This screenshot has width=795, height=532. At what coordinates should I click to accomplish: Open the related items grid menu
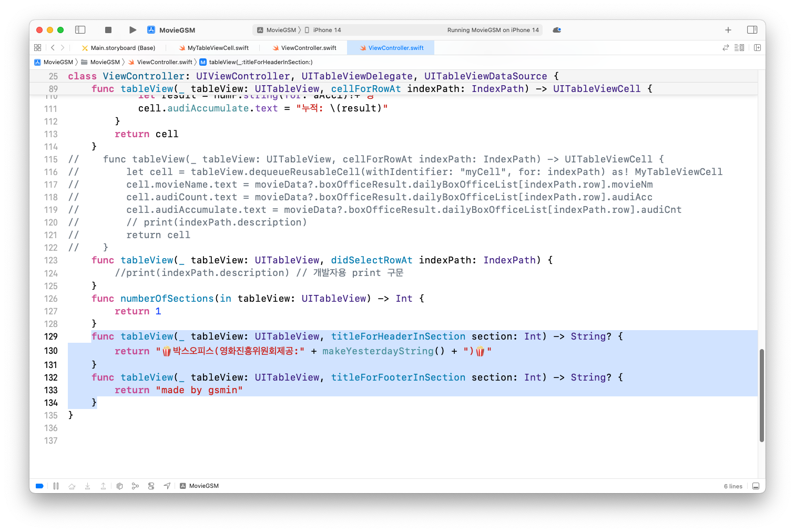[38, 47]
